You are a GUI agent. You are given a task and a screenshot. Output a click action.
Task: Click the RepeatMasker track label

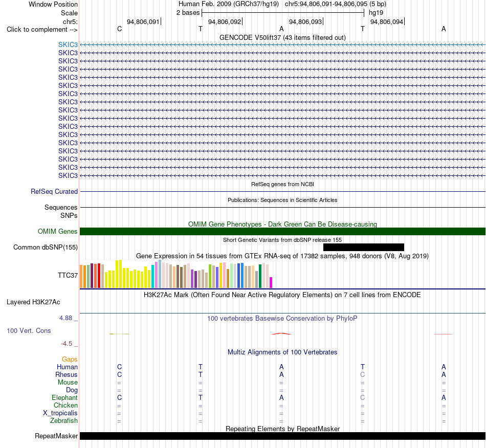click(56, 436)
